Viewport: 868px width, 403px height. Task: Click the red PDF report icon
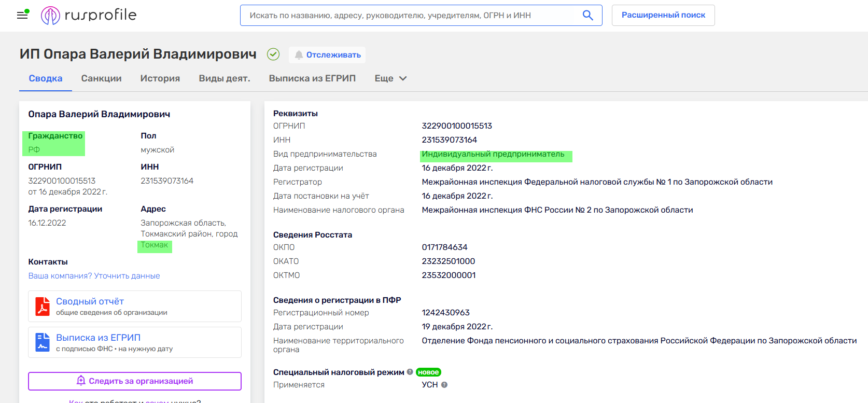point(42,306)
